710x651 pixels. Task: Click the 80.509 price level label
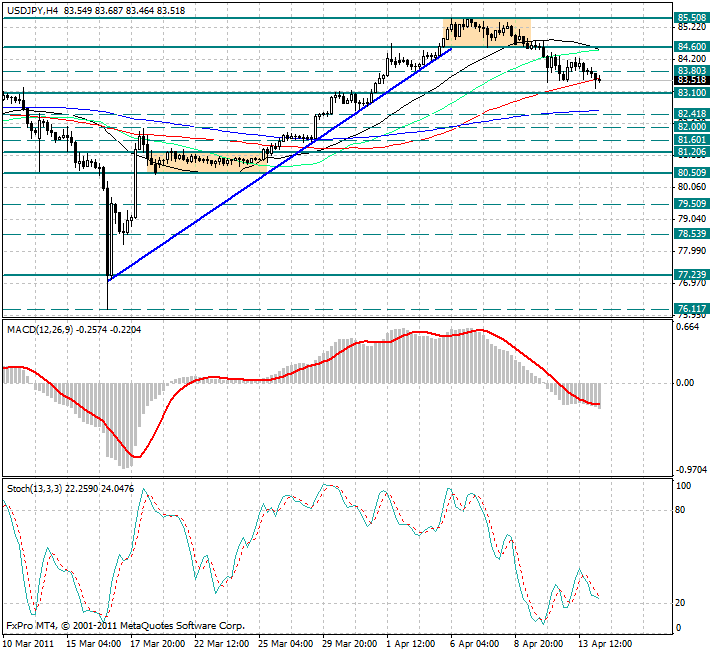coord(691,172)
